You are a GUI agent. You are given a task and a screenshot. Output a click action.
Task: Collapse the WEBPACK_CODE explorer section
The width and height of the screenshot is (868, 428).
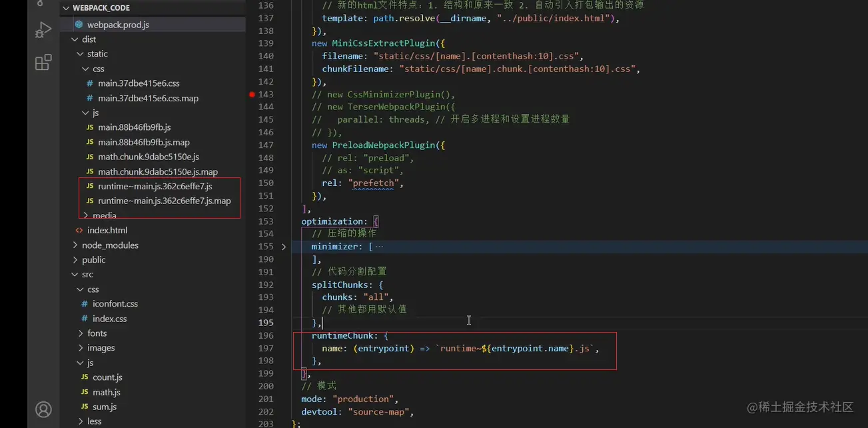click(x=66, y=8)
